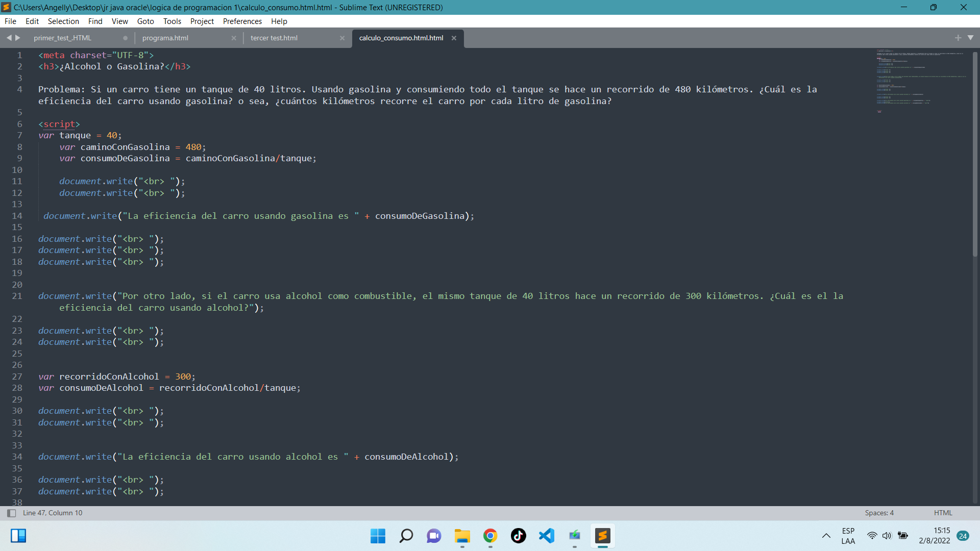Viewport: 980px width, 551px height.
Task: Close the programa.html tab
Action: pyautogui.click(x=234, y=38)
